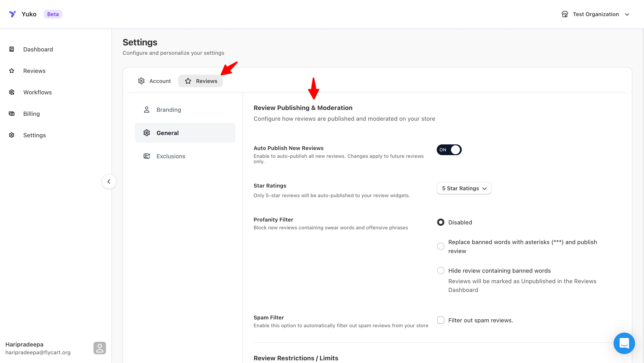The image size is (644, 363).
Task: Click the Workflows gear icon in sidebar
Action: click(12, 92)
